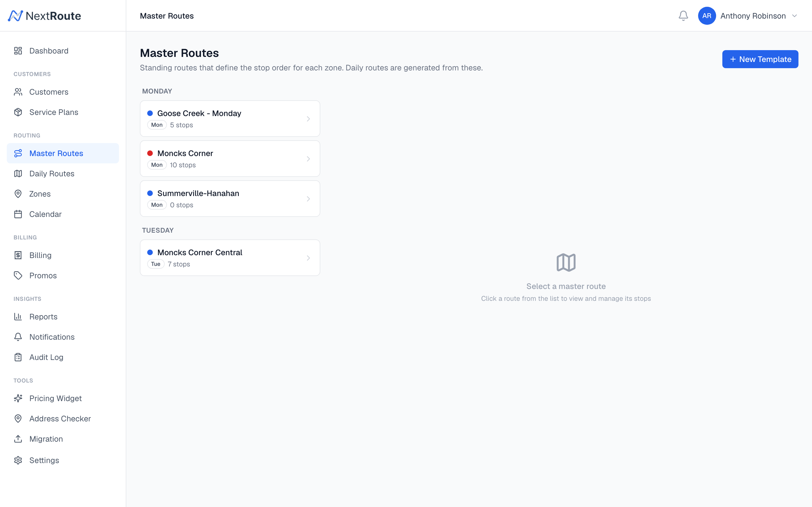
Task: Click the Dashboard grid icon
Action: point(18,51)
